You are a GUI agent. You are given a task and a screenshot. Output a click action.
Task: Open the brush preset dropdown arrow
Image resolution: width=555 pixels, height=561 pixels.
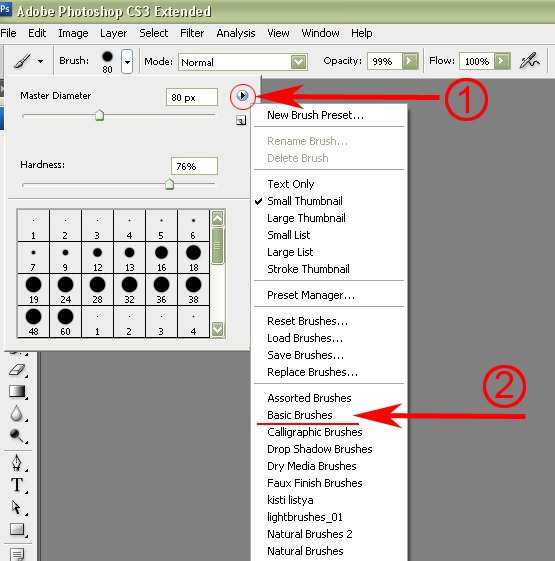coord(127,62)
